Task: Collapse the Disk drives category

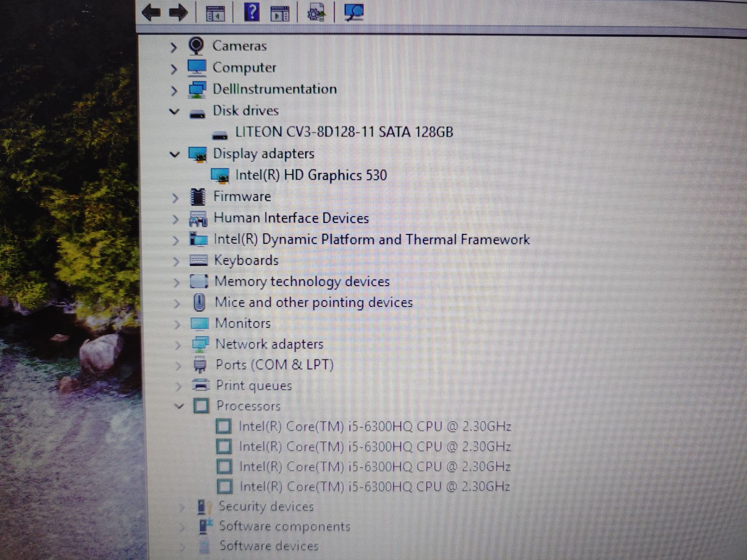Action: click(x=174, y=111)
